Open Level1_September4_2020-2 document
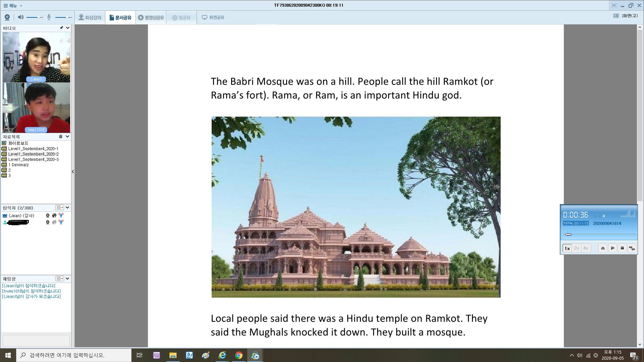The image size is (644, 362). [x=33, y=154]
